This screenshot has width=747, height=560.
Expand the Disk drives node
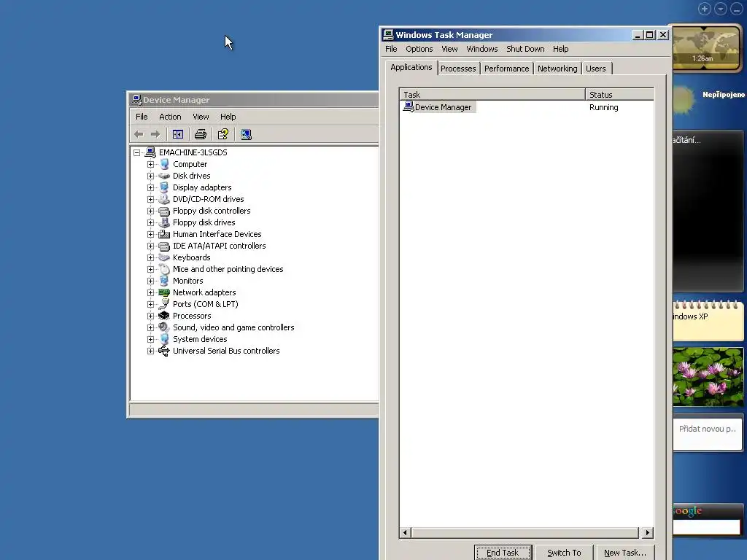tap(150, 176)
